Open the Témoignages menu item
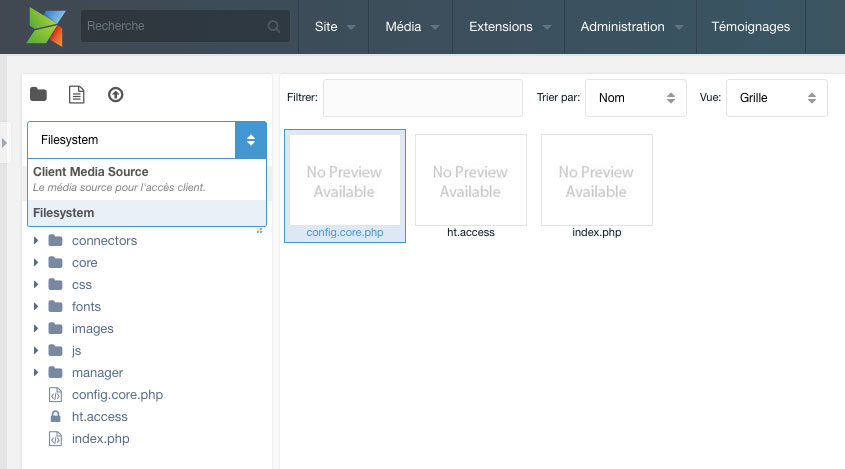Viewport: 845px width, 469px height. [751, 26]
